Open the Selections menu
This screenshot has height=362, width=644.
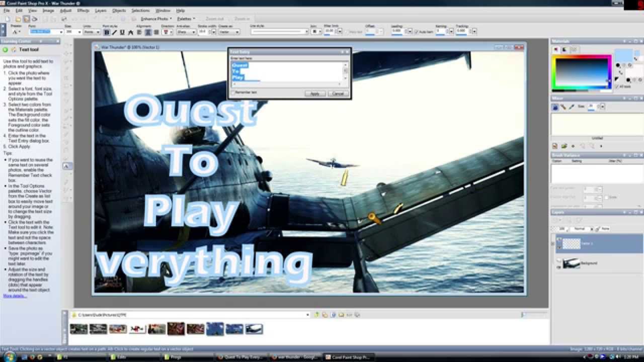pos(140,11)
